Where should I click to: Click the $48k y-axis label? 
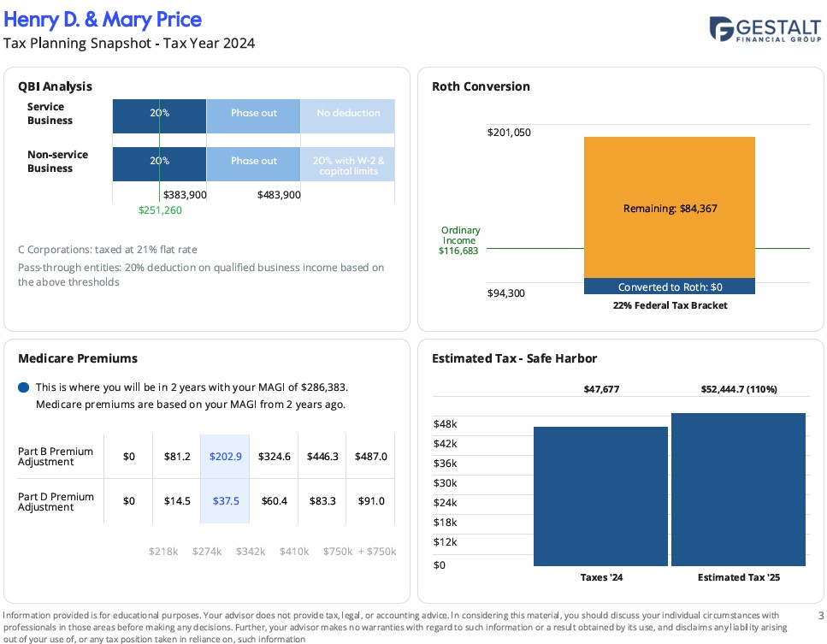click(x=446, y=424)
